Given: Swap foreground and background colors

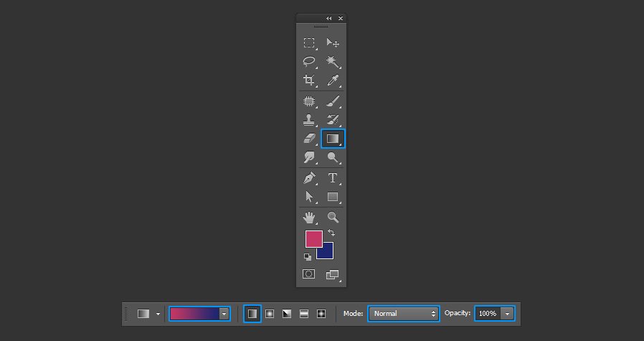Looking at the screenshot, I should (331, 233).
